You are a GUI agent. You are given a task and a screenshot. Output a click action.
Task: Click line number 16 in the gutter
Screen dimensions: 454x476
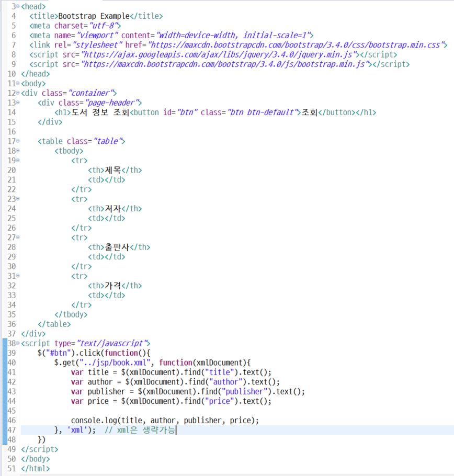12,131
